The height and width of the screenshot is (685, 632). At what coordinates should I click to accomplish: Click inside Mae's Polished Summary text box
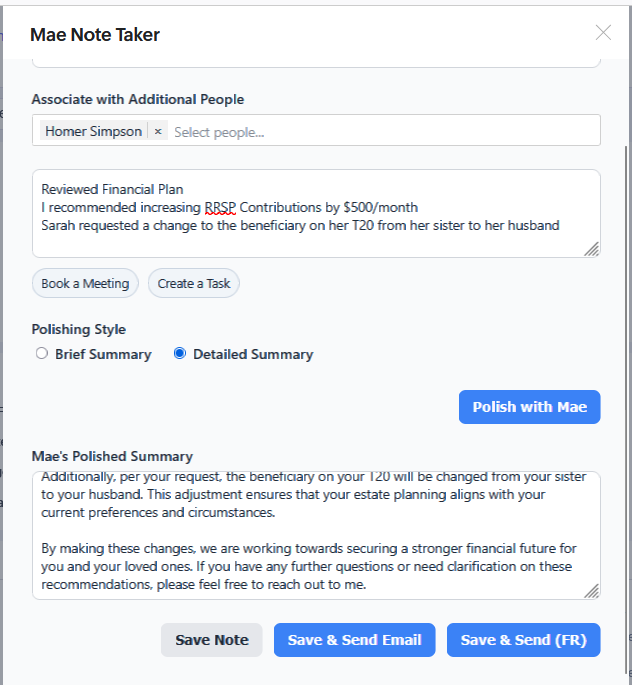[x=316, y=535]
